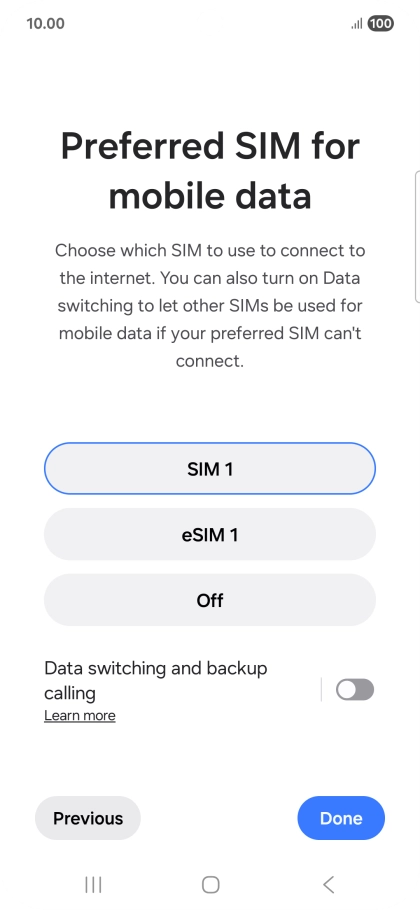This screenshot has width=420, height=910.
Task: Open recent apps navigation icon
Action: pos(93,884)
